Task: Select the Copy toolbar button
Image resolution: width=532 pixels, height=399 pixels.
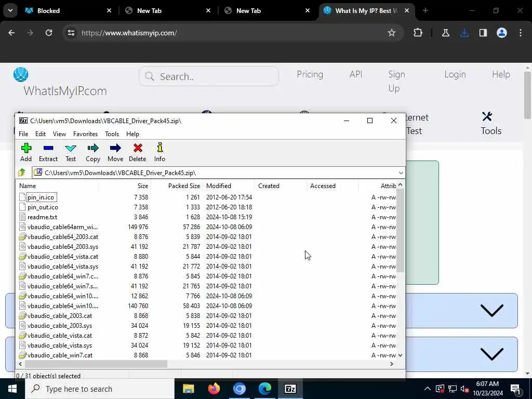Action: pyautogui.click(x=92, y=152)
